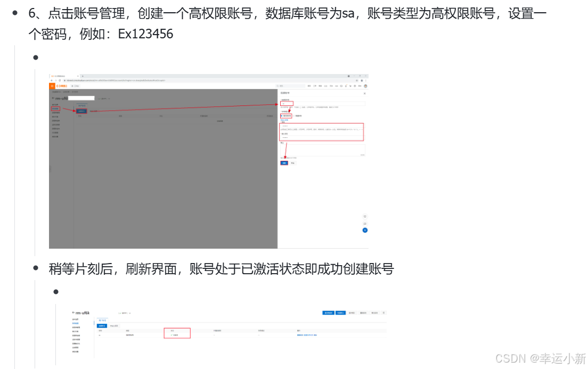Click the database account input field with sa
This screenshot has height=369, width=588.
(323, 103)
